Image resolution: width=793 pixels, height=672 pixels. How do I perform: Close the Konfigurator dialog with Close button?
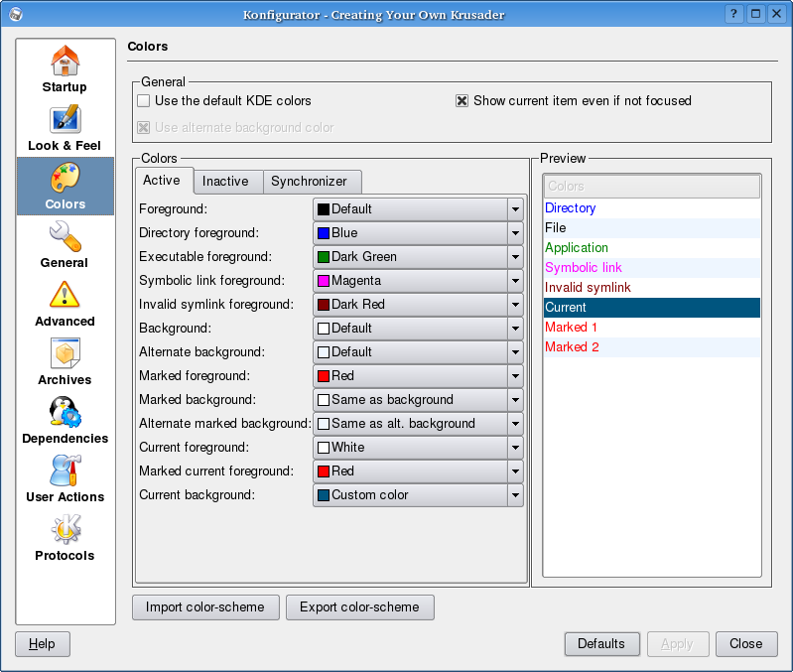(746, 644)
